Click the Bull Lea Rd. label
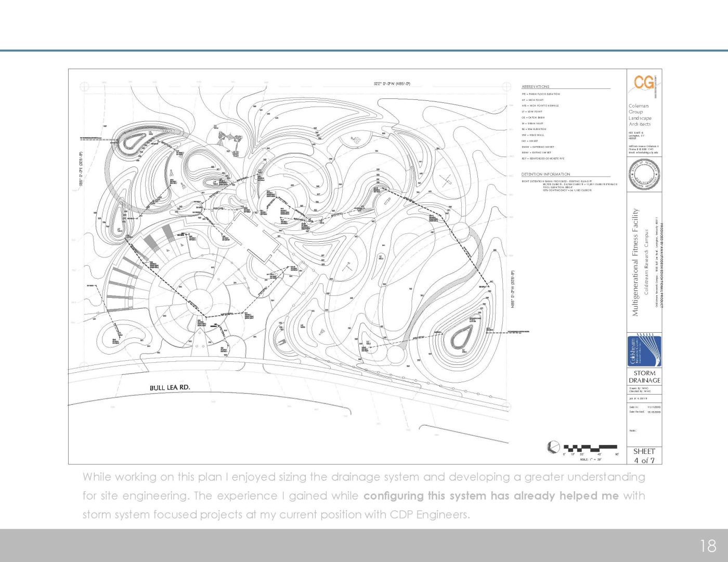Screen dimensions: 728x562 pos(170,387)
